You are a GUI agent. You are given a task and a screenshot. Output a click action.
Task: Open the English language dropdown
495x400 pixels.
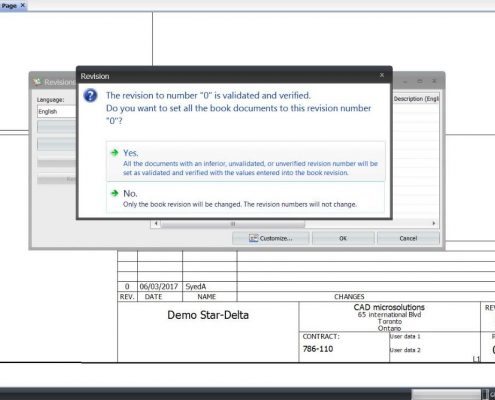(57, 111)
